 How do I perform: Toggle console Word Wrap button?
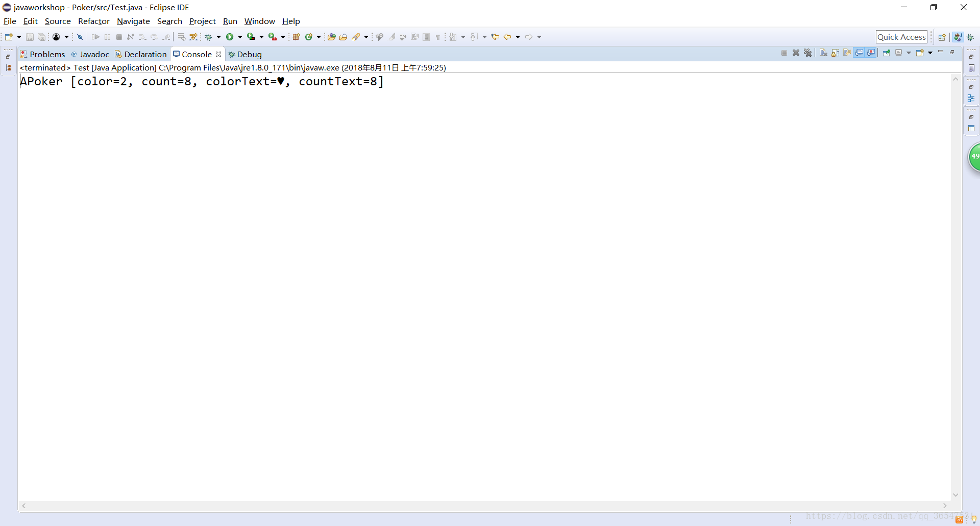pos(847,53)
